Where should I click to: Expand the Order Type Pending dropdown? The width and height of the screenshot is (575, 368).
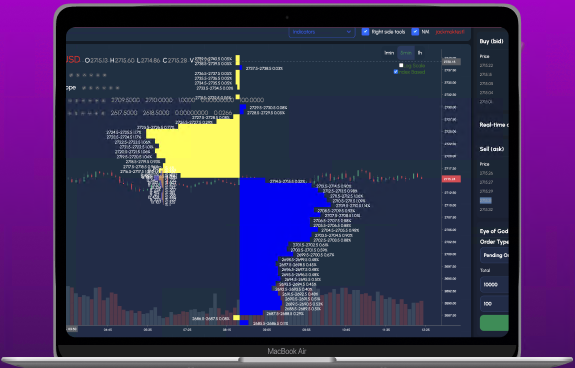tap(494, 255)
